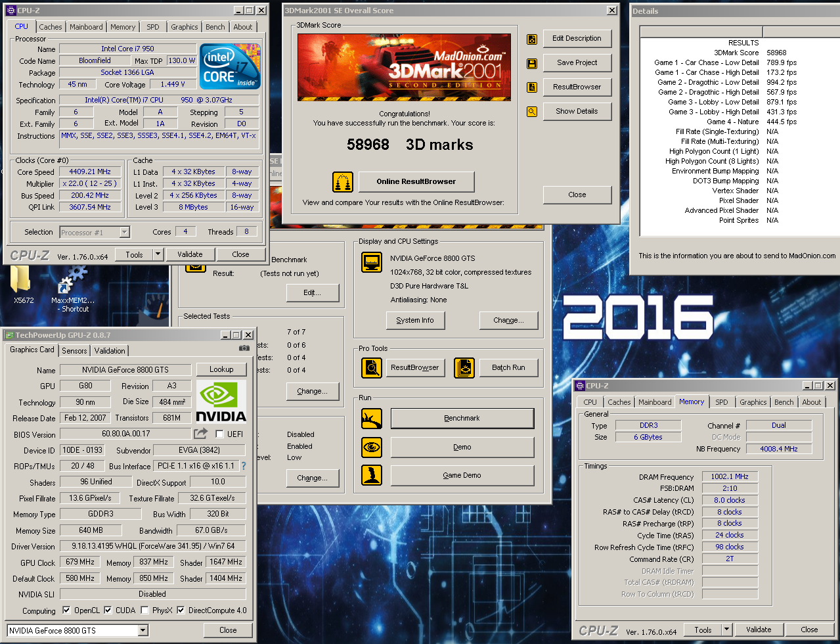Open the Sensors tab in GPU-Z
This screenshot has height=644, width=840.
[74, 351]
